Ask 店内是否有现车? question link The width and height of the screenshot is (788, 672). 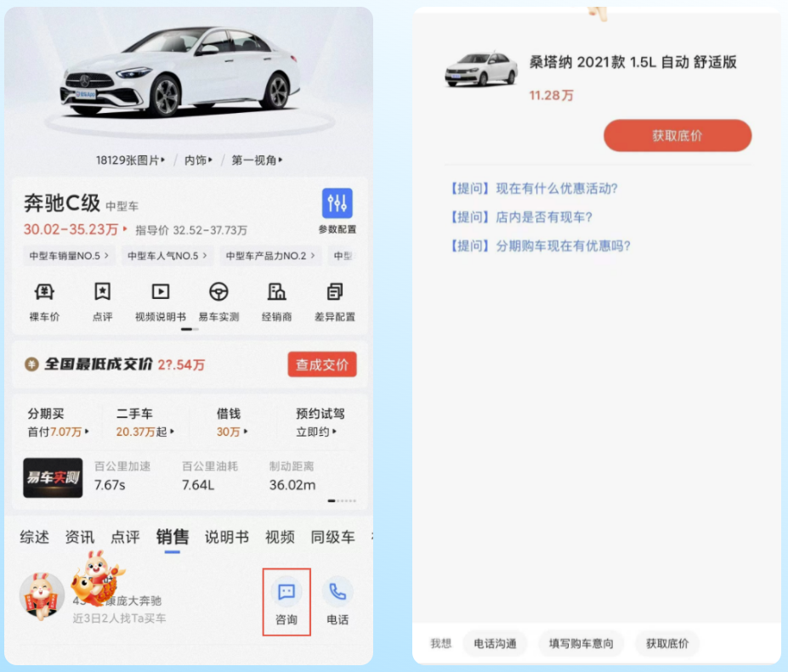[520, 217]
